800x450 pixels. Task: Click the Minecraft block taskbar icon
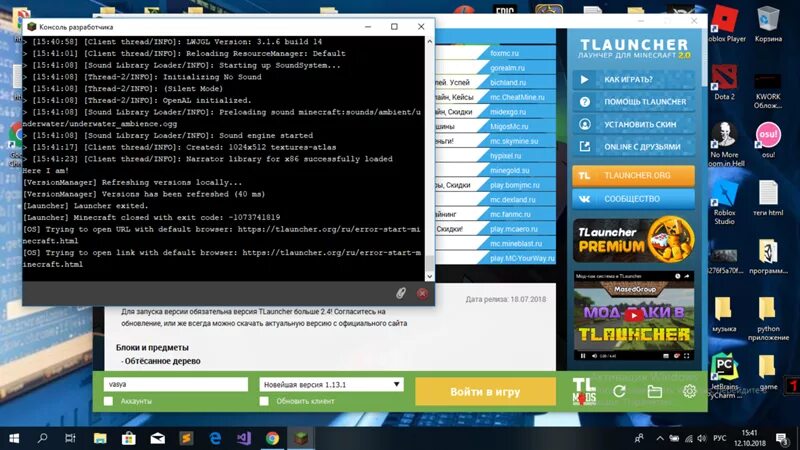click(301, 438)
